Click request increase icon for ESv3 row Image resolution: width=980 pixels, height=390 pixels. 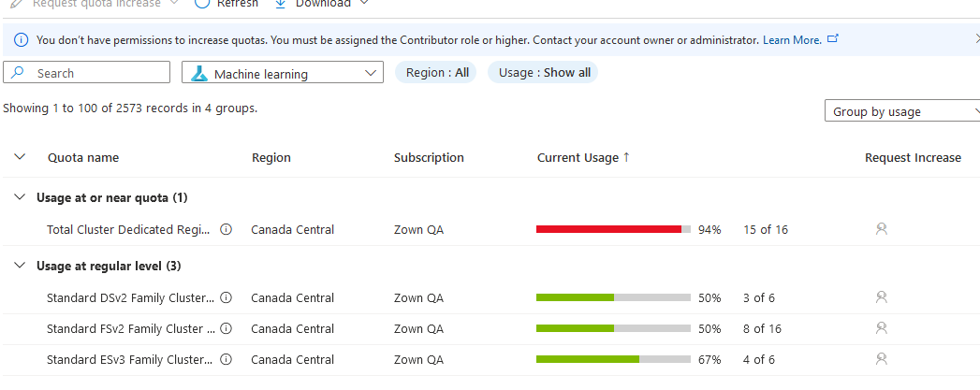click(x=881, y=359)
